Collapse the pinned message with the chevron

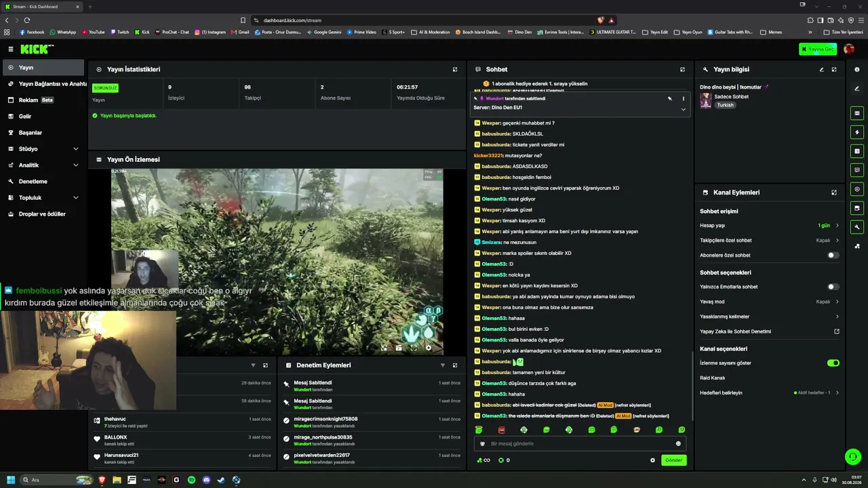[683, 109]
